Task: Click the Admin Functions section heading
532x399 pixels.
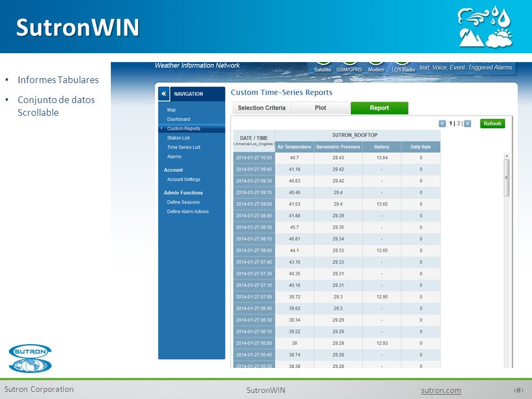Action: pos(183,192)
